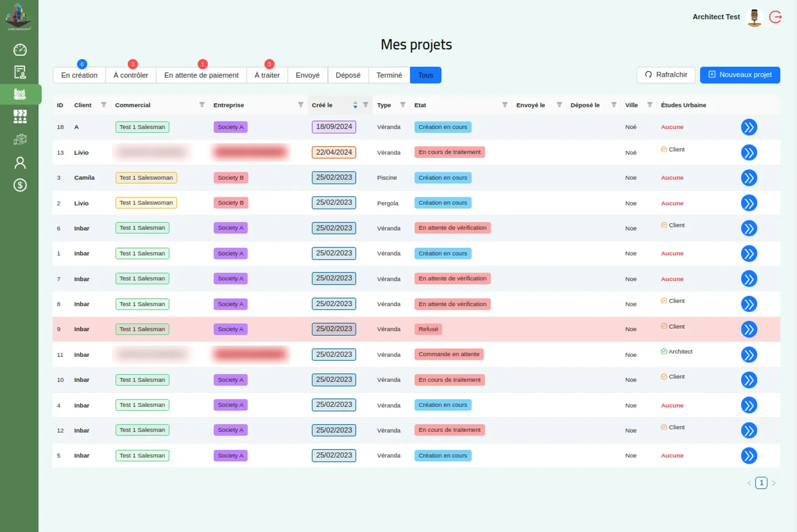Click the previous page pagination arrow
The image size is (797, 532).
pyautogui.click(x=749, y=483)
